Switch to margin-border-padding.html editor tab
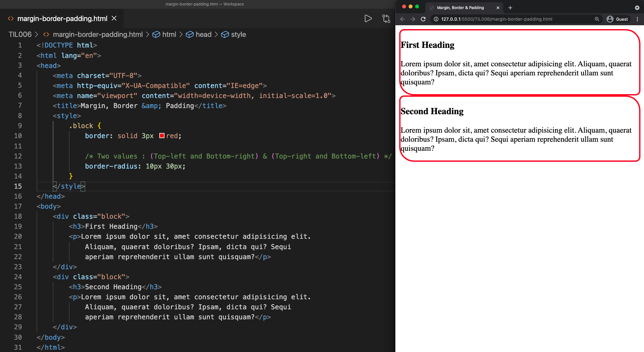644x352 pixels. click(62, 18)
